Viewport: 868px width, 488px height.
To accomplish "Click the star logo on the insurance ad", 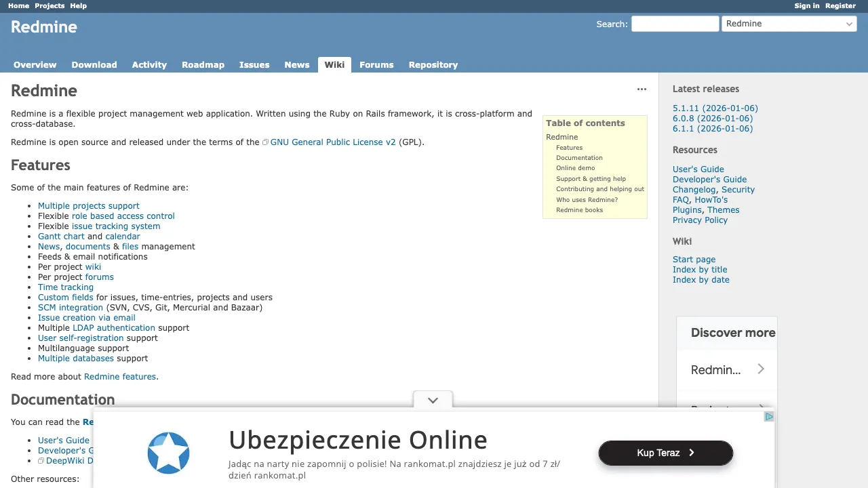I will click(168, 453).
